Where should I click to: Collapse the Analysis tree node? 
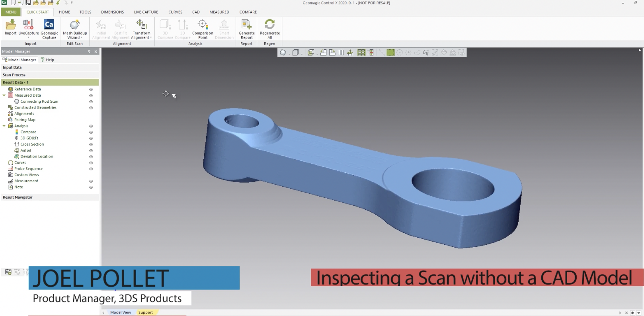(x=4, y=126)
